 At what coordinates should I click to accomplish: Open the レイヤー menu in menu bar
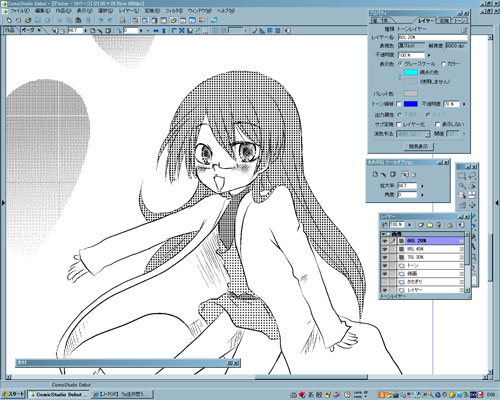point(129,11)
